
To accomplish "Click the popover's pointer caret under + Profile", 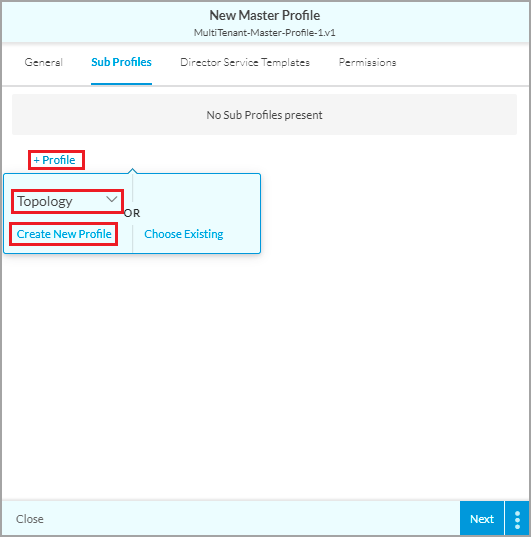I will tap(133, 171).
